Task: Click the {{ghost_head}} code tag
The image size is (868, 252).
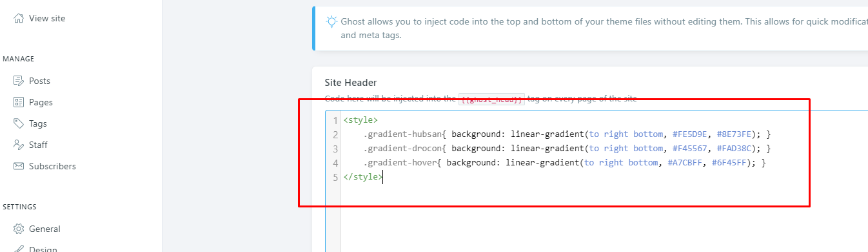Action: click(x=491, y=99)
